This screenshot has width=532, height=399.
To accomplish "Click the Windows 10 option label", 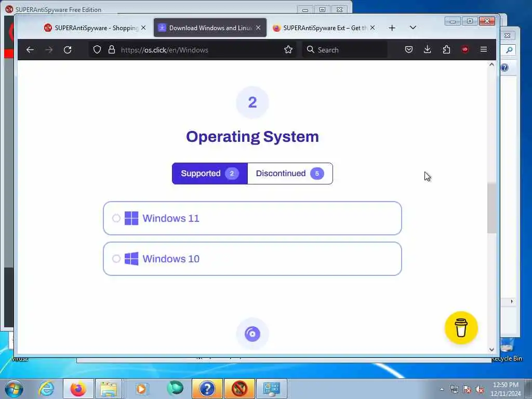I will point(170,259).
